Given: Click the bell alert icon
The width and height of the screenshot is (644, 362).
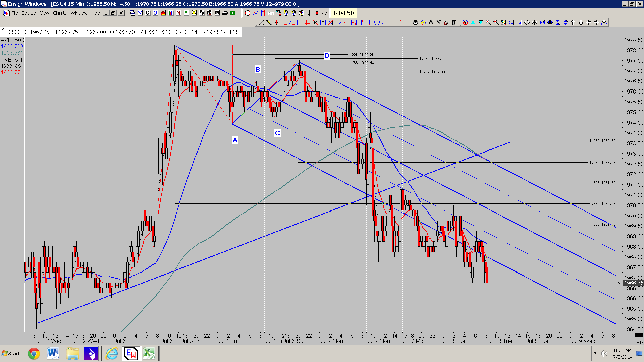Looking at the screenshot, I should click(194, 13).
